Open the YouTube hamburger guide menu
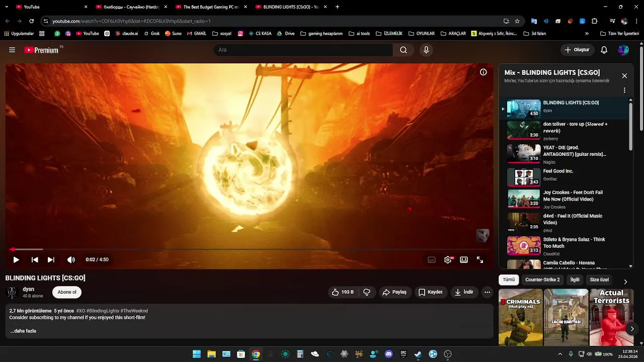The image size is (644, 362). point(12,50)
